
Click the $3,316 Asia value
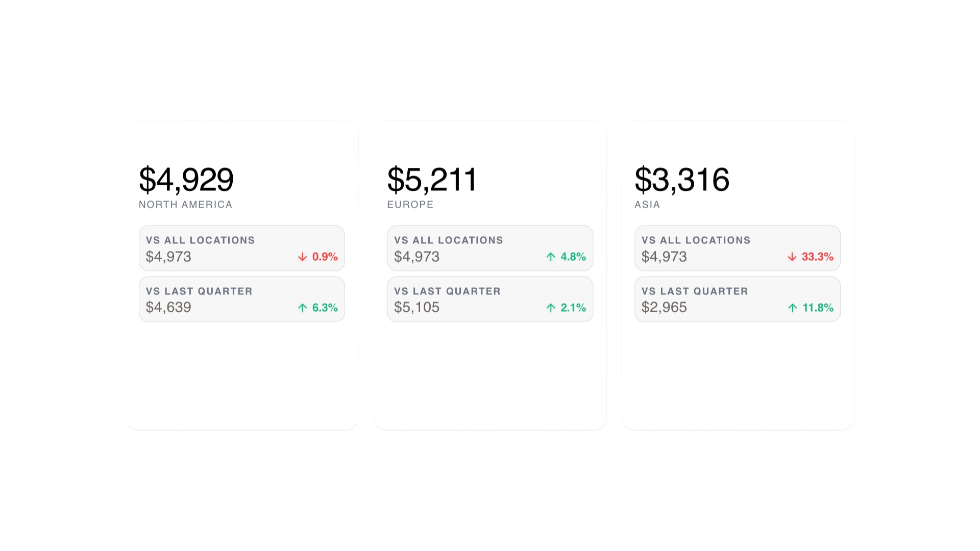681,179
